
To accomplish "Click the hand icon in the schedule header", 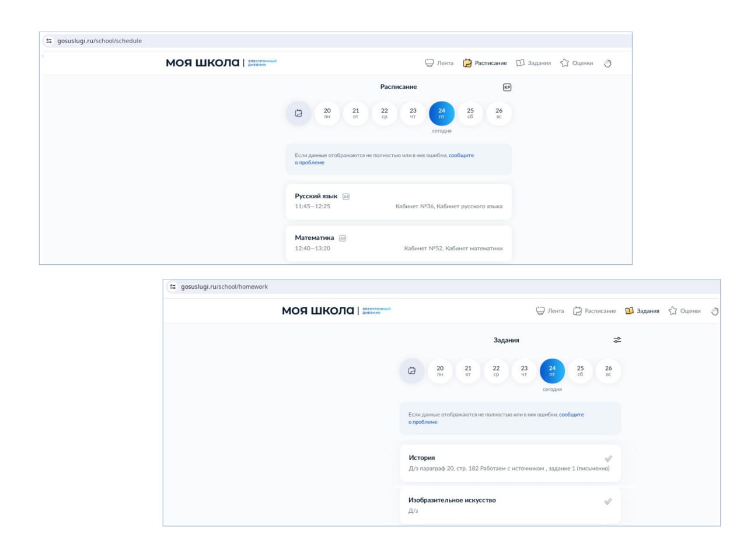I will pyautogui.click(x=608, y=64).
